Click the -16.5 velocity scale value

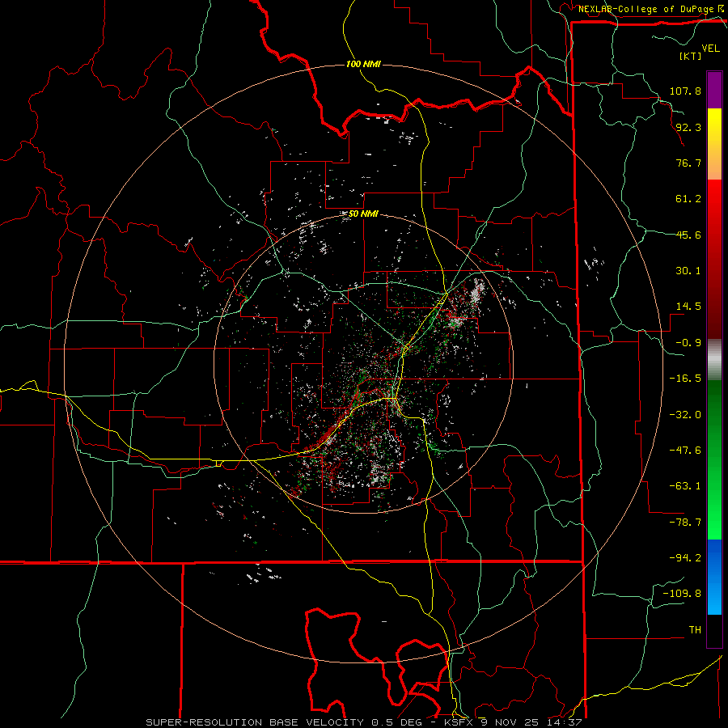(x=685, y=379)
